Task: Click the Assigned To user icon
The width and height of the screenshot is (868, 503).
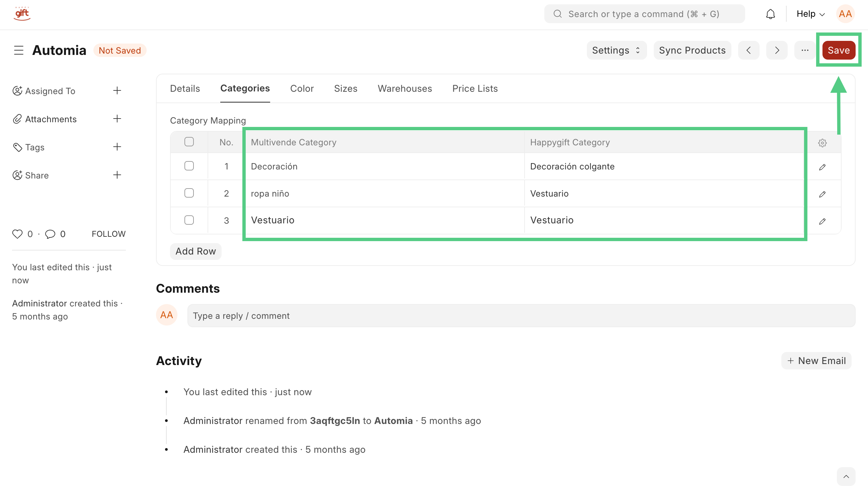Action: pyautogui.click(x=17, y=91)
